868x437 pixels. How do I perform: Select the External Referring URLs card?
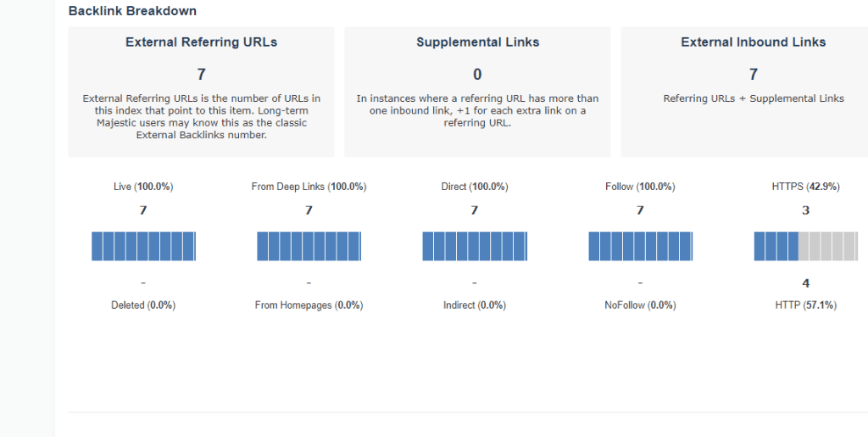coord(202,92)
